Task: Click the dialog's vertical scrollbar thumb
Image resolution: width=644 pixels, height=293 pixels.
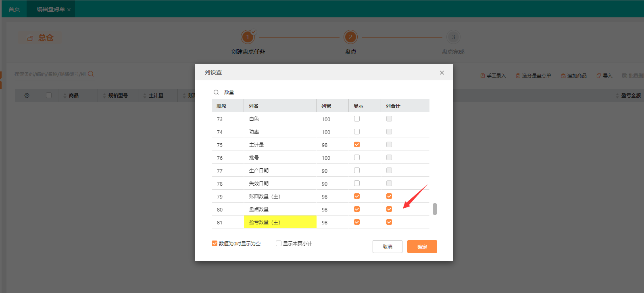Action: tap(435, 209)
